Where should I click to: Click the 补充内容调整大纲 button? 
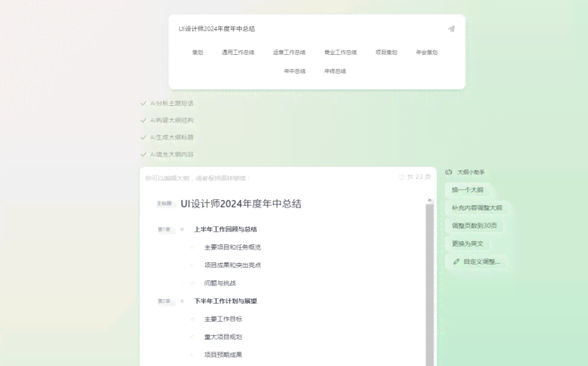pyautogui.click(x=477, y=207)
